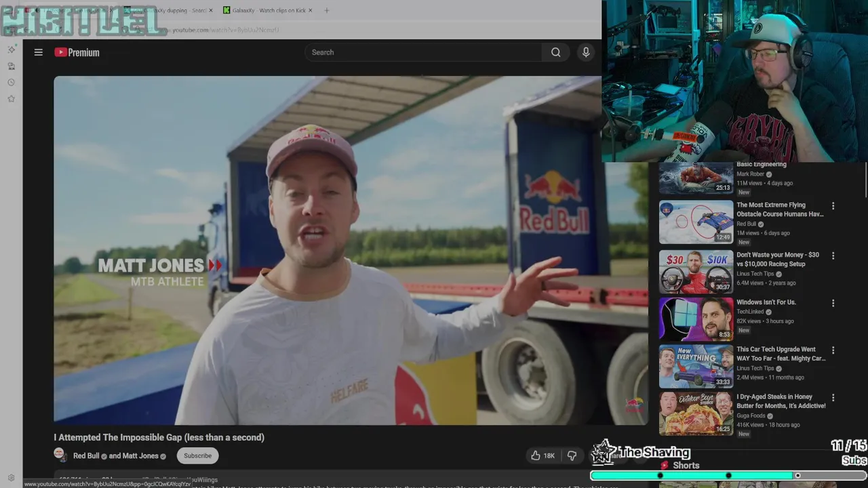Open Matt Jones channel name link

140,455
